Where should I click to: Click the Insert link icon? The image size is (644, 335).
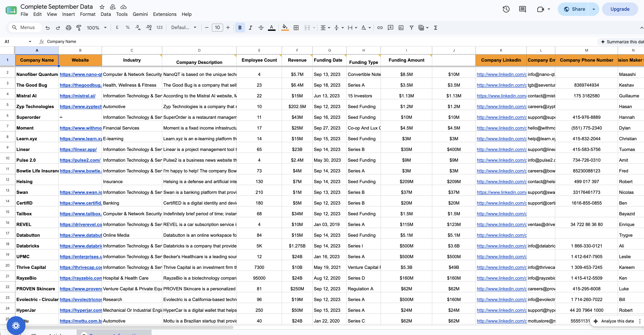pos(380,27)
